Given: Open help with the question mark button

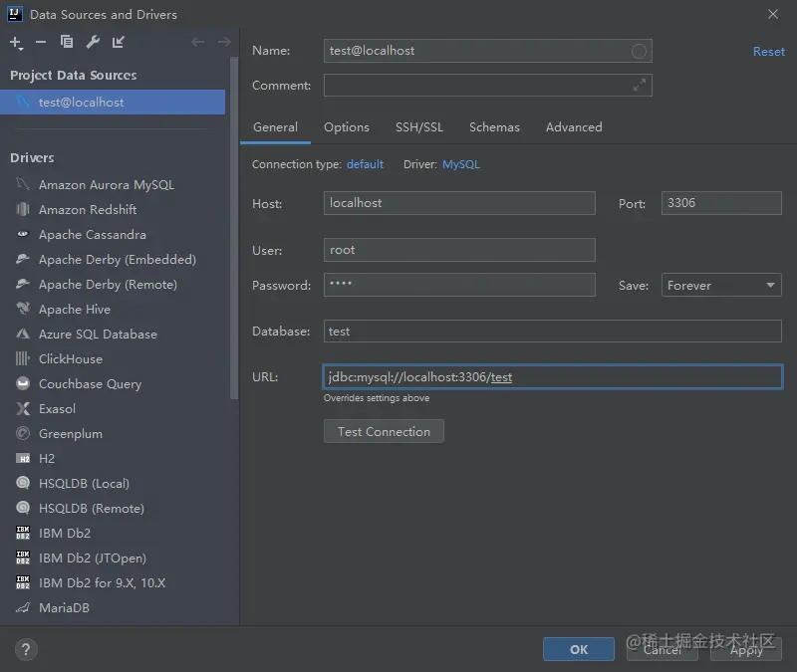Looking at the screenshot, I should pyautogui.click(x=26, y=650).
